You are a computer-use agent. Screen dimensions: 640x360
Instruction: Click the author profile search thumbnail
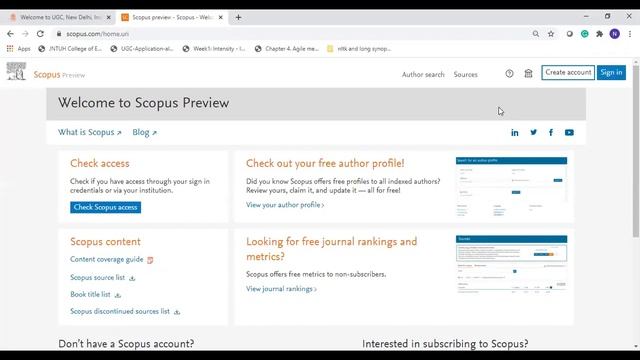point(511,187)
